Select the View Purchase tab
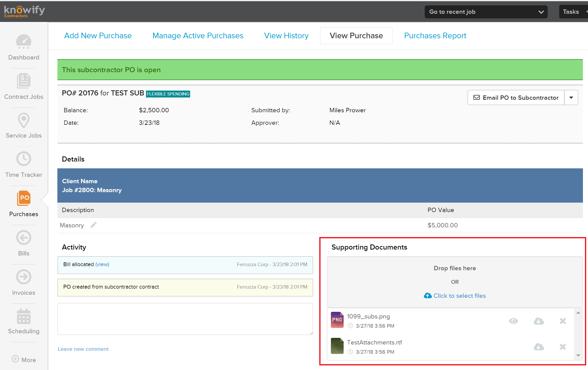588x370 pixels. coord(356,35)
